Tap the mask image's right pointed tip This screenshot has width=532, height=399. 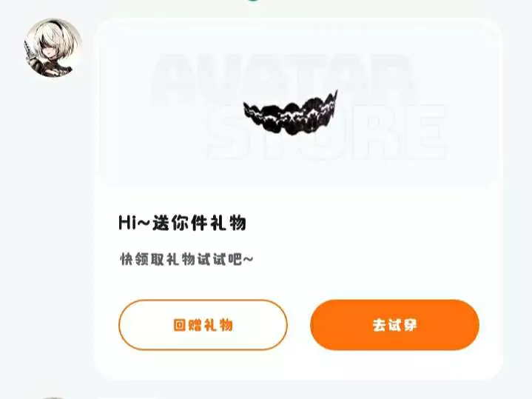334,95
